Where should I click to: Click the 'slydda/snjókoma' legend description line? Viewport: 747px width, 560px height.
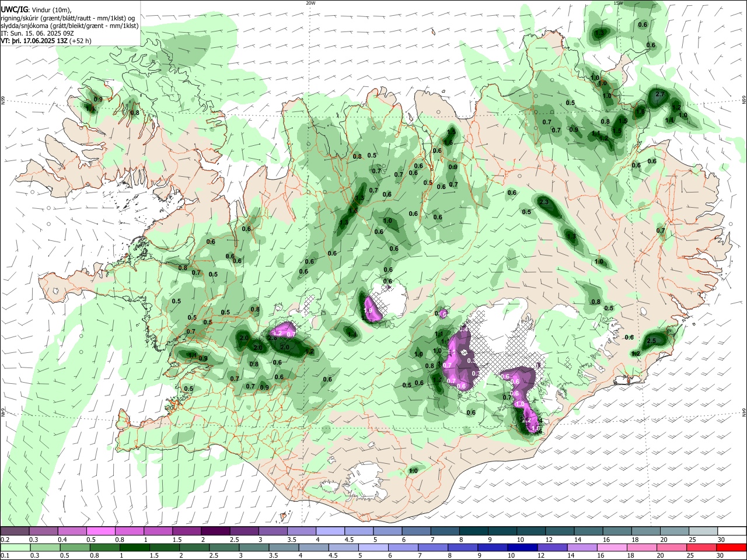tap(69, 26)
